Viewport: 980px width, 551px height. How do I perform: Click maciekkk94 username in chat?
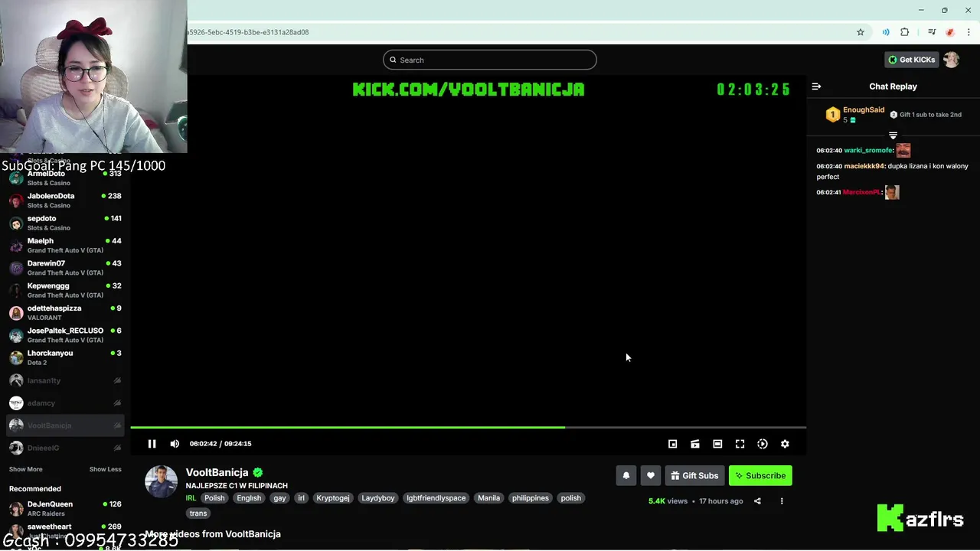864,166
